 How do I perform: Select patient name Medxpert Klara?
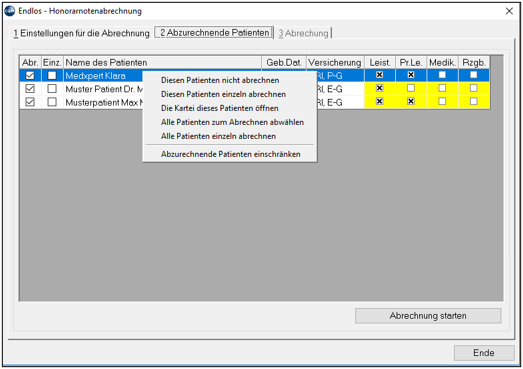click(x=95, y=76)
